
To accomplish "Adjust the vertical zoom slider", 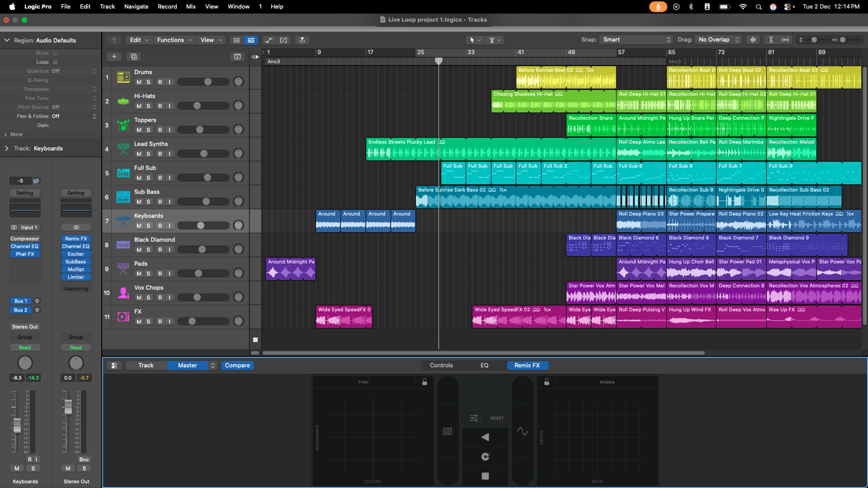I will pyautogui.click(x=814, y=40).
